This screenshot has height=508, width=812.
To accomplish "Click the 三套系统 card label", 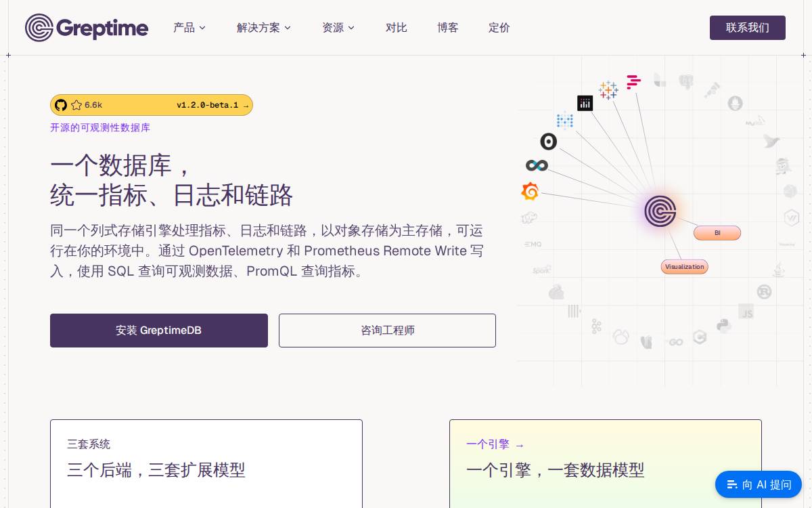I will [89, 444].
